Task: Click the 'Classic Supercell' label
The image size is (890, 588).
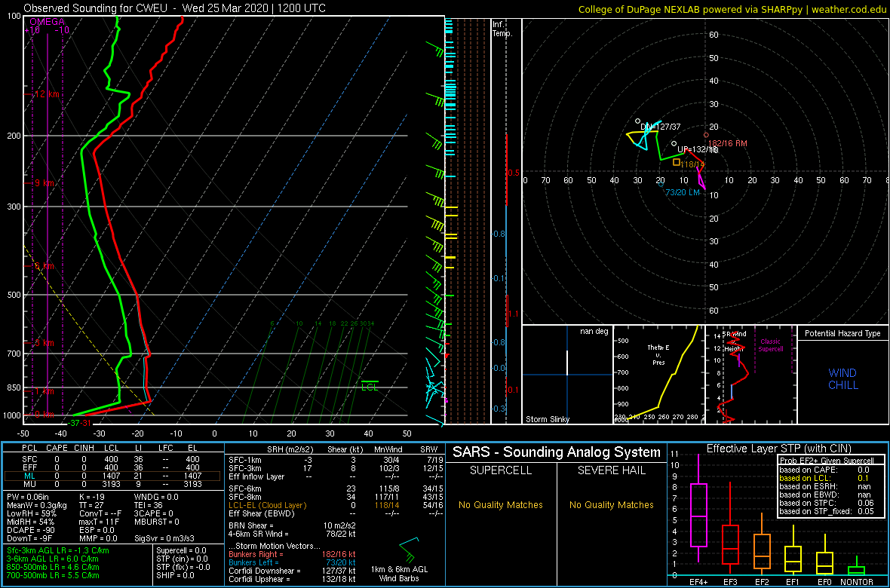Action: (x=772, y=345)
